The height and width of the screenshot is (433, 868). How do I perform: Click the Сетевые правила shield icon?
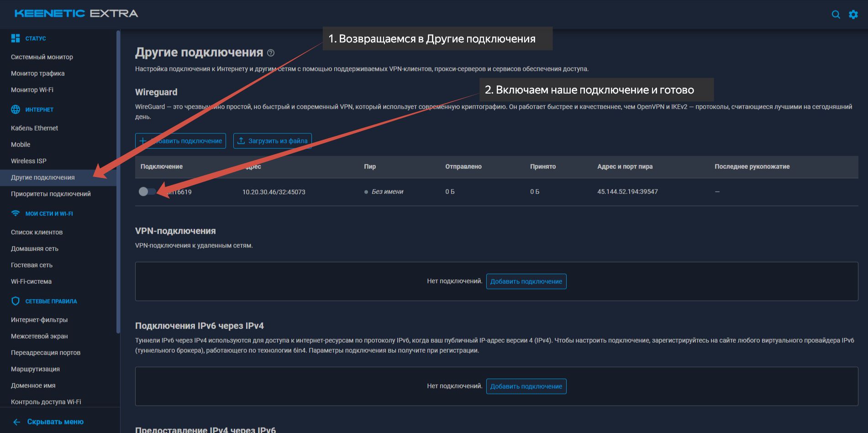pyautogui.click(x=16, y=301)
